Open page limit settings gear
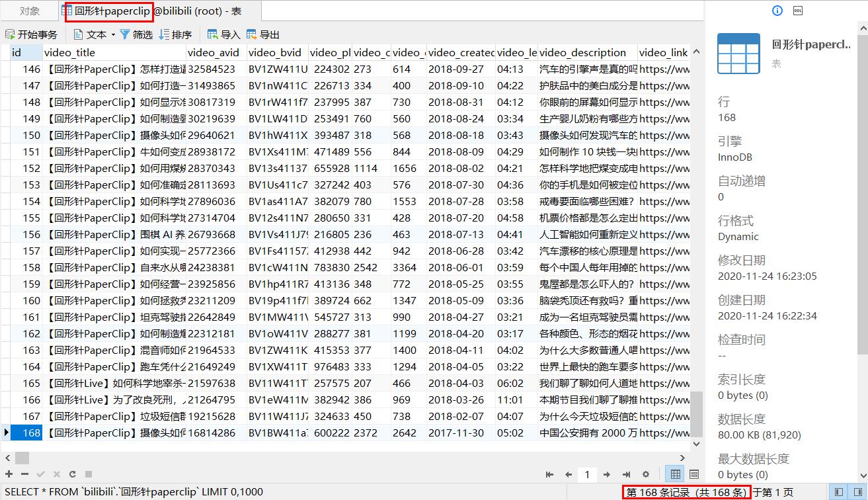868x500 pixels. tap(647, 474)
